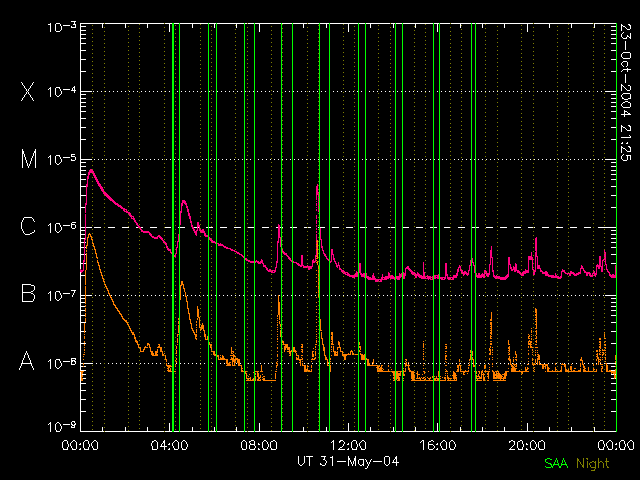Click the pink flare peak after 04:30

coord(184,201)
